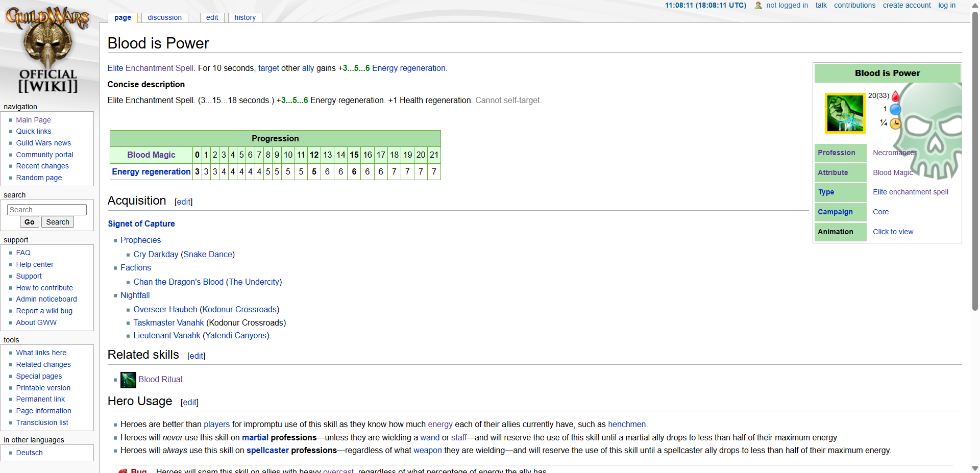Viewport: 980px width, 473px height.
Task: Click the blue energy orb icon
Action: click(x=895, y=109)
